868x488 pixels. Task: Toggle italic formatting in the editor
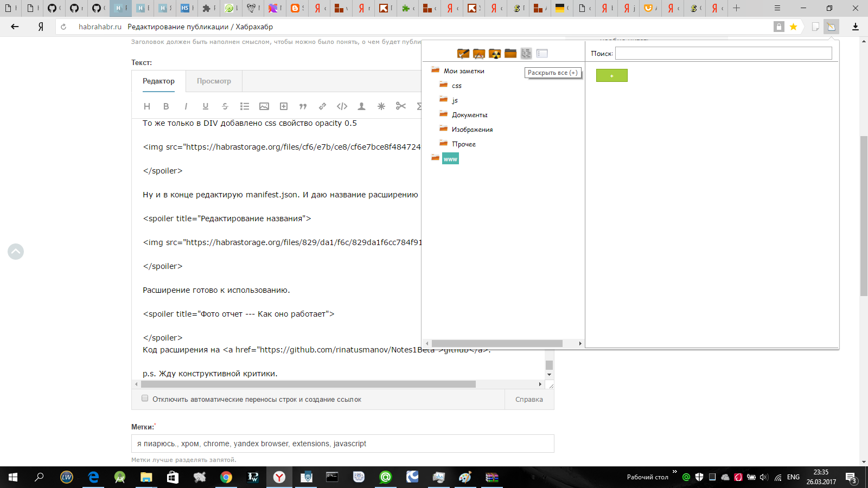[186, 106]
